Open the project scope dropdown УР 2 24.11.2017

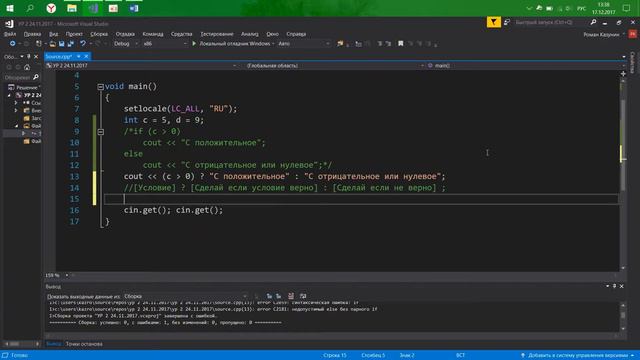click(x=141, y=65)
